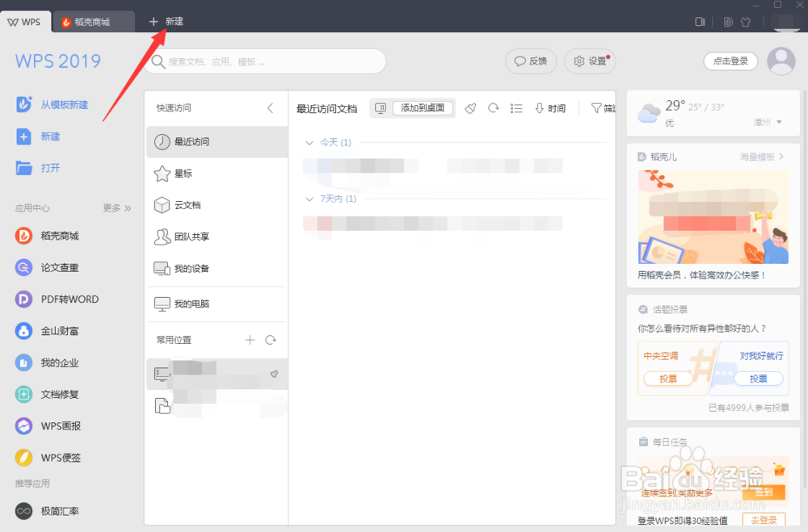The width and height of the screenshot is (808, 532).
Task: Open 我的企业 app
Action: point(47,362)
